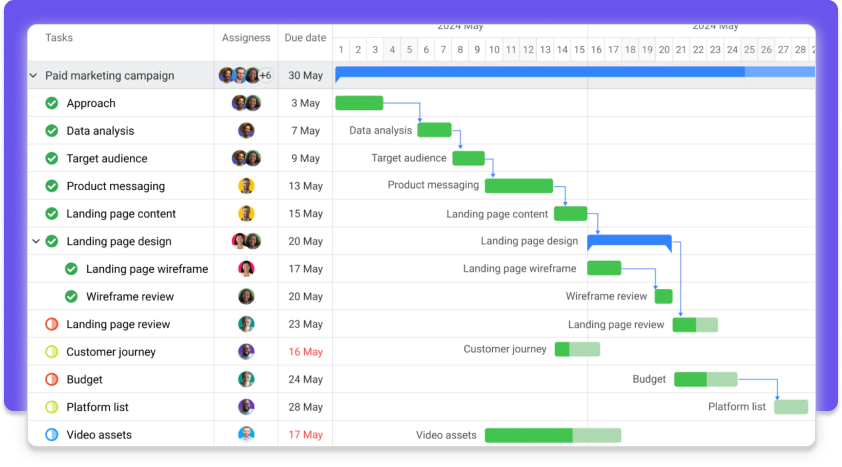Click the 30 May due date cell
Viewport: 842px width, 467px height.
[x=306, y=76]
